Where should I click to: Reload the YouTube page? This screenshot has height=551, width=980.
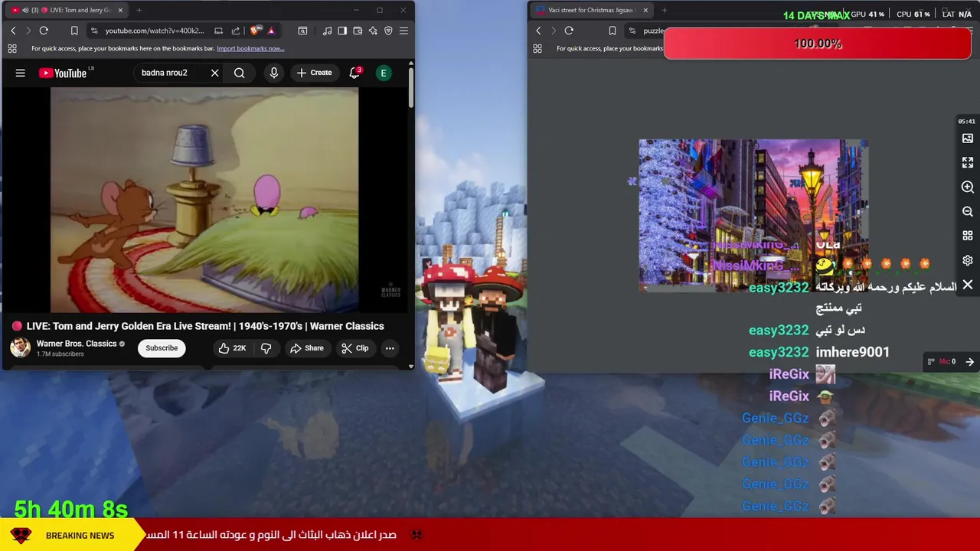pos(44,31)
